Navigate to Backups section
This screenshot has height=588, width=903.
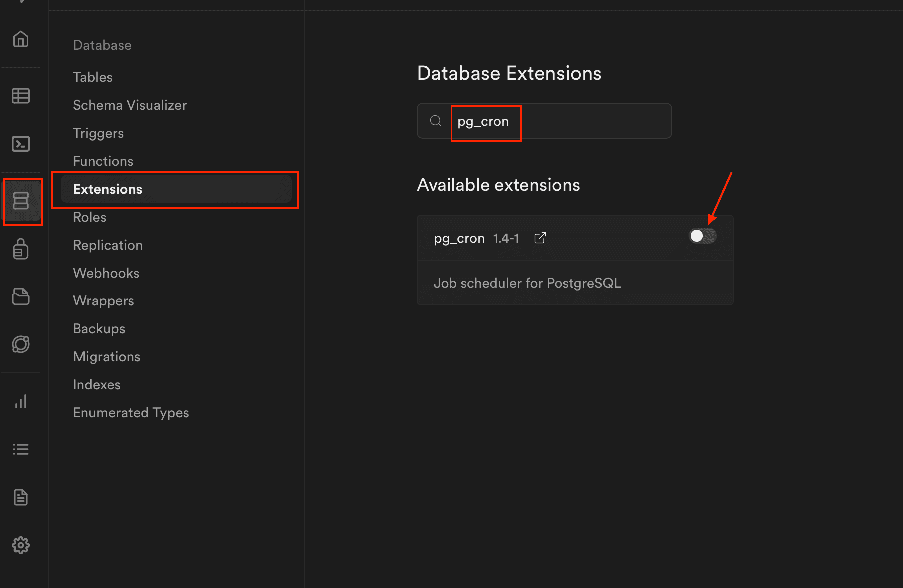coord(99,329)
